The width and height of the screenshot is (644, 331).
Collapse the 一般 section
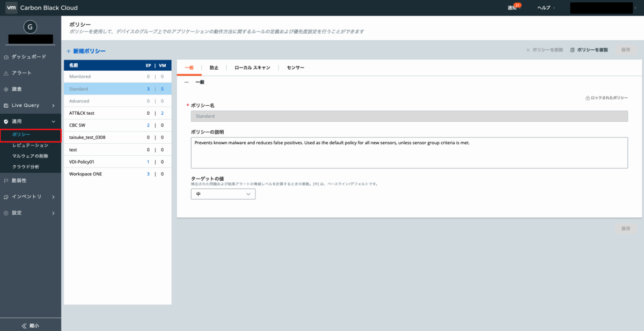(x=187, y=82)
